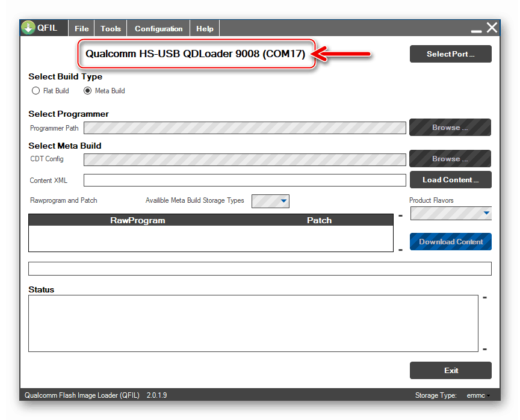The width and height of the screenshot is (520, 420).
Task: Click the CDT Config field
Action: pyautogui.click(x=245, y=159)
